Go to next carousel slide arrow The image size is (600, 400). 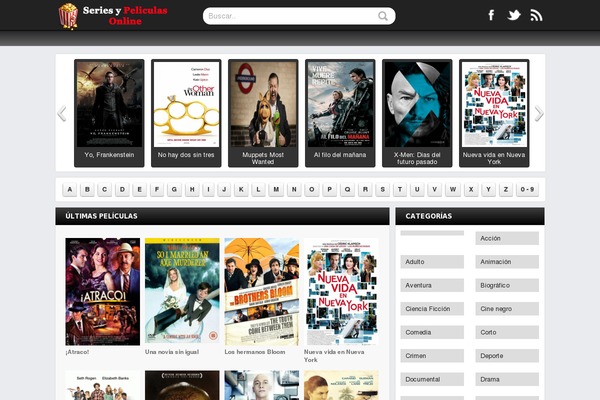(539, 113)
